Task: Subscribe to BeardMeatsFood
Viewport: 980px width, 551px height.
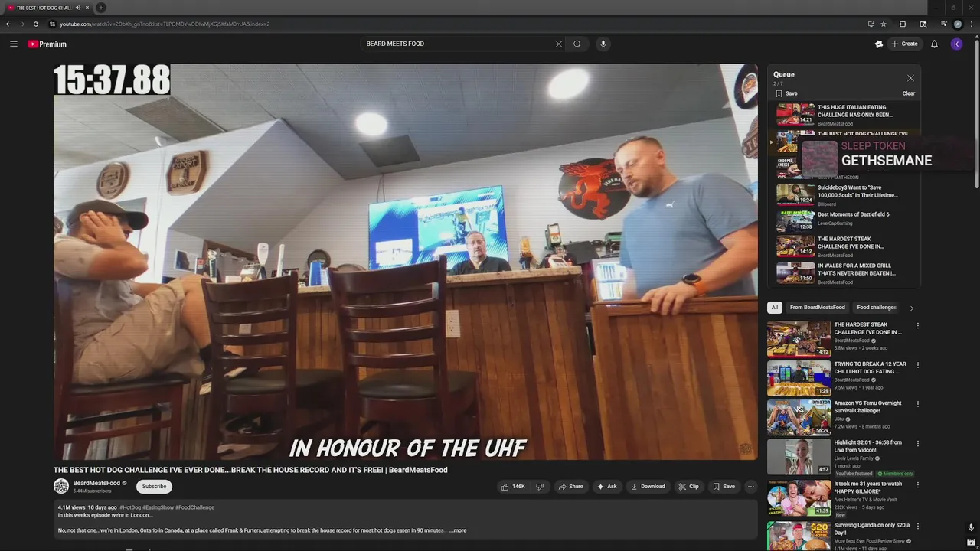Action: tap(154, 486)
